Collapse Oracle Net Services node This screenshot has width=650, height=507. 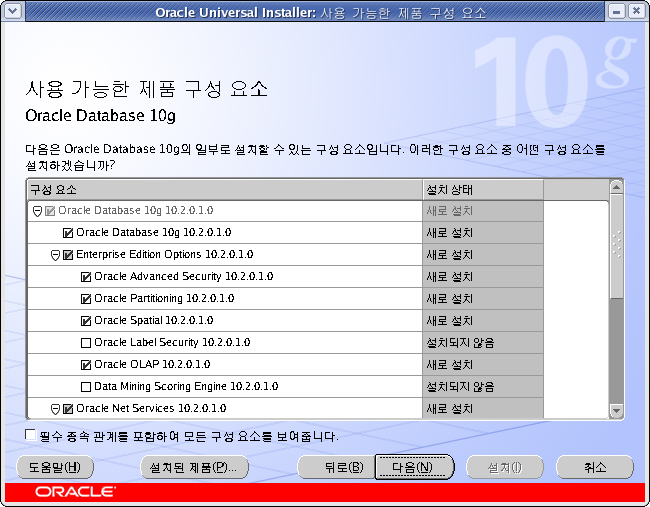click(55, 410)
